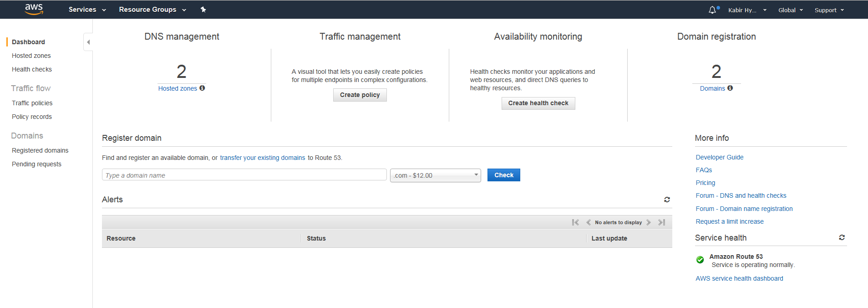Open Policy records in sidebar
868x308 pixels.
[x=32, y=117]
